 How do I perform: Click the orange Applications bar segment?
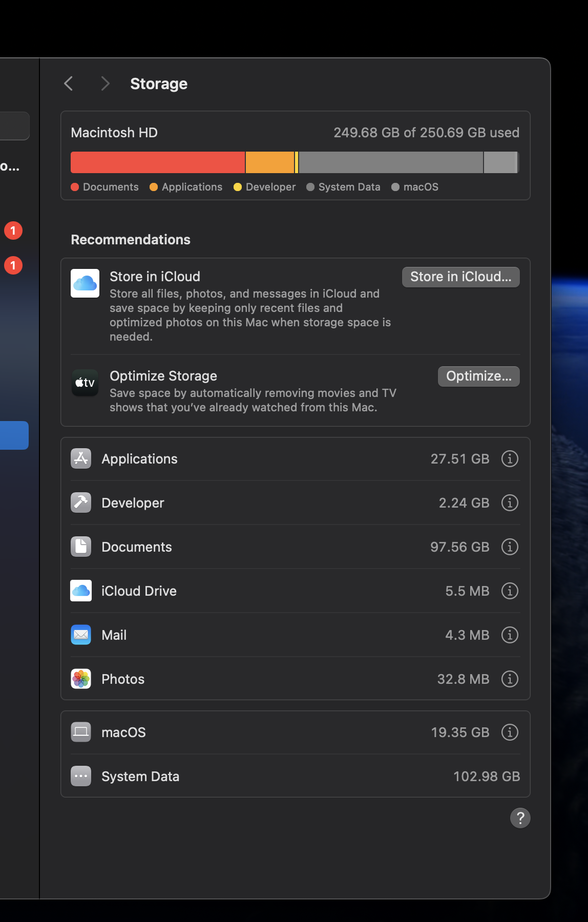pyautogui.click(x=269, y=162)
